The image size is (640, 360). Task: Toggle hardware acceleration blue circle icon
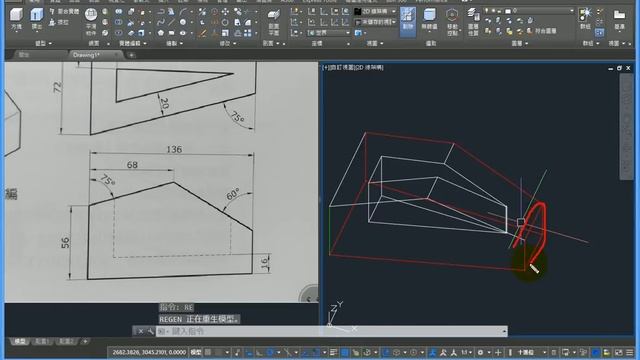pos(596,352)
